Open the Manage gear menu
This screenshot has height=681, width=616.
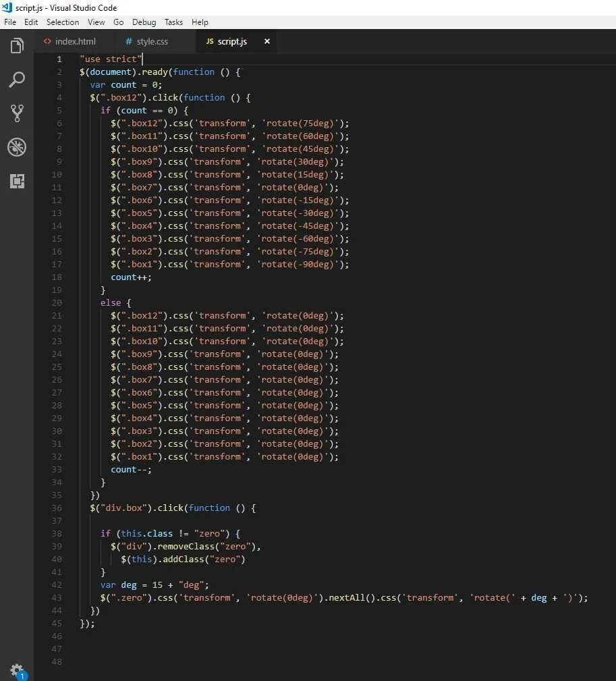pos(17,671)
